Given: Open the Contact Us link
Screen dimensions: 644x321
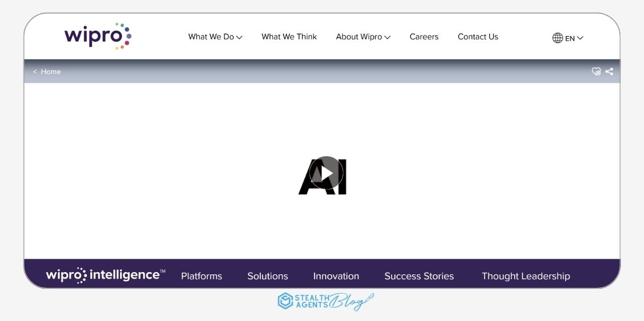Looking at the screenshot, I should point(478,37).
